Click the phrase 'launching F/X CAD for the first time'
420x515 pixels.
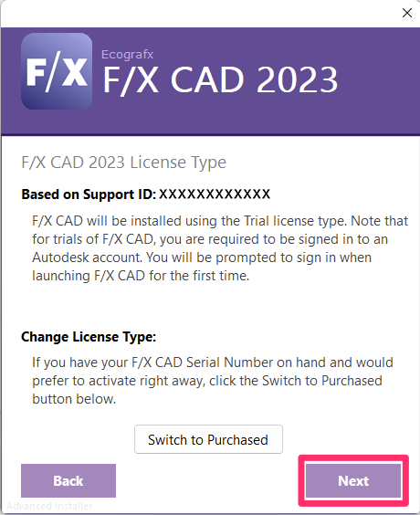pos(140,276)
